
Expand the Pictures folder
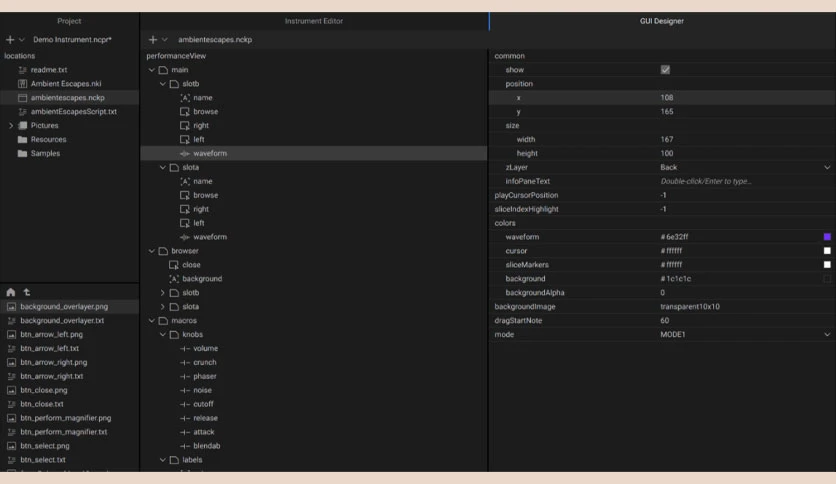(11, 125)
